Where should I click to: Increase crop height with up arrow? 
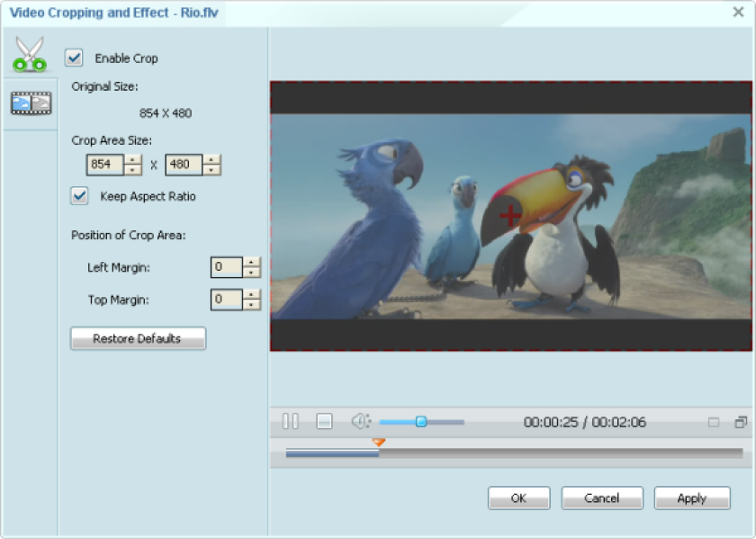[x=211, y=159]
